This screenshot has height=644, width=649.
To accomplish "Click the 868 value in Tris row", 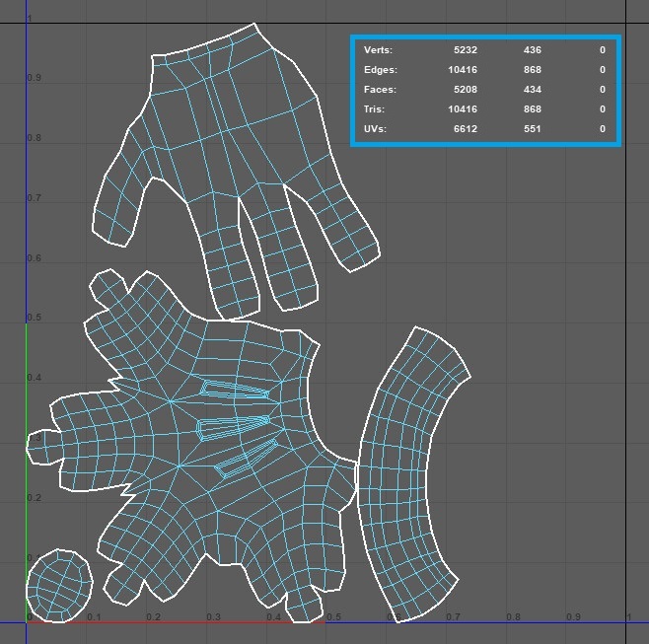I will point(533,109).
